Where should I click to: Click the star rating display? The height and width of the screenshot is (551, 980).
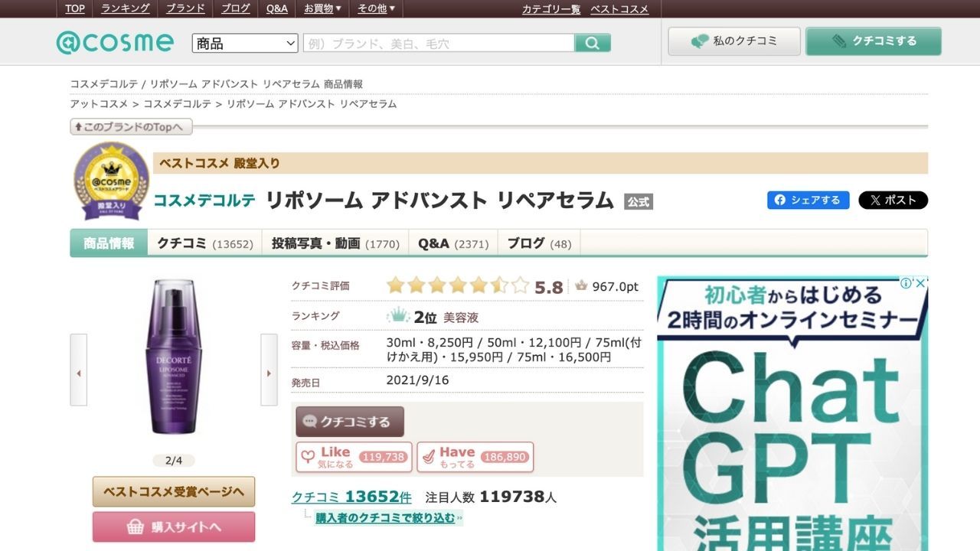tap(458, 286)
